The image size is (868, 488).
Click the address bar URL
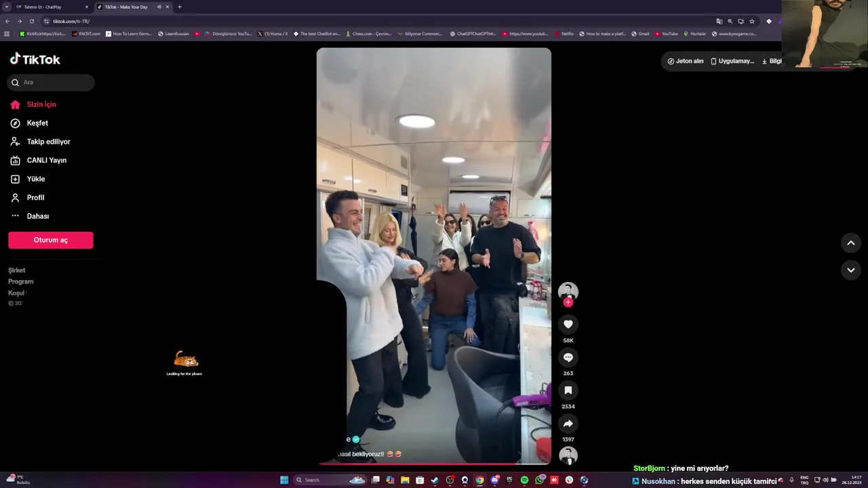(71, 21)
